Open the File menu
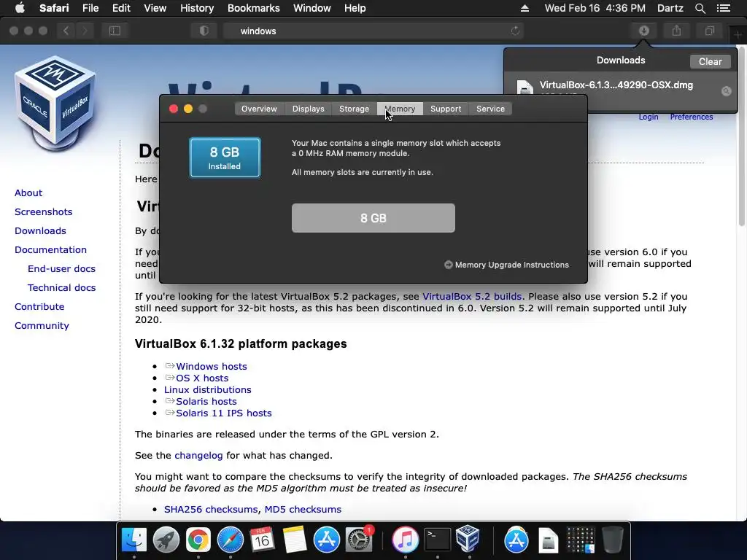This screenshot has height=560, width=747. click(90, 8)
